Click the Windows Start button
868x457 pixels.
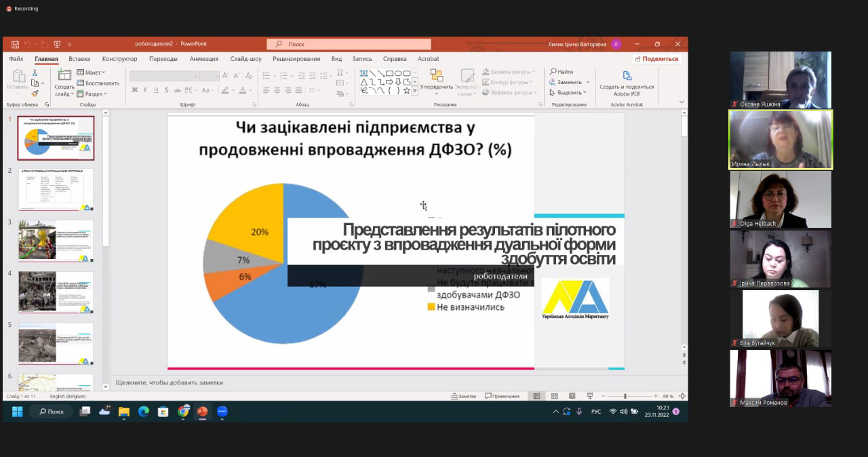(17, 412)
